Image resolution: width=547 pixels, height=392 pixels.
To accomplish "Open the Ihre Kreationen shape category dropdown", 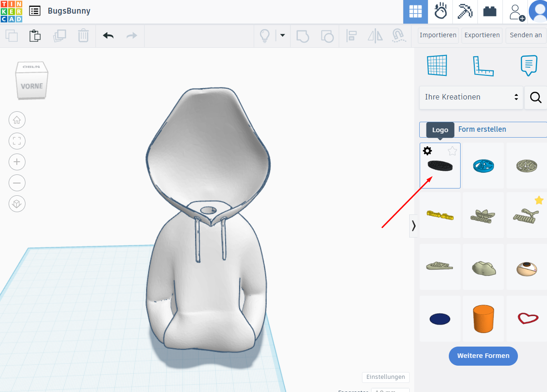I will coord(471,97).
